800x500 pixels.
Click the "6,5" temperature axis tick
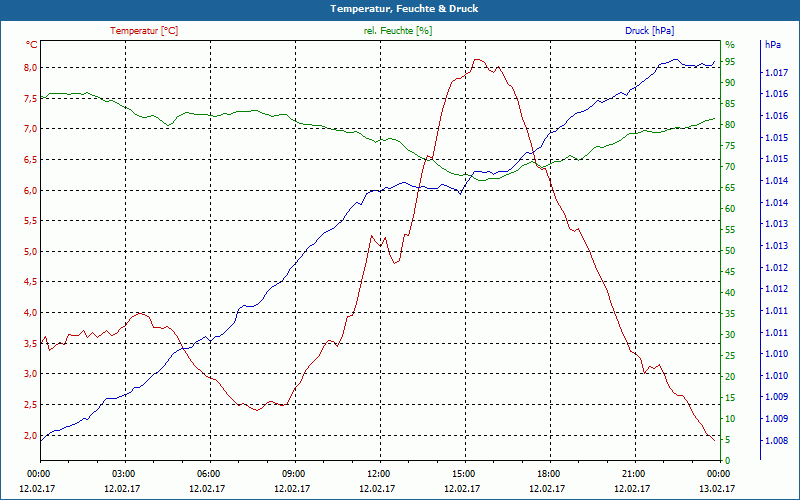click(x=30, y=160)
